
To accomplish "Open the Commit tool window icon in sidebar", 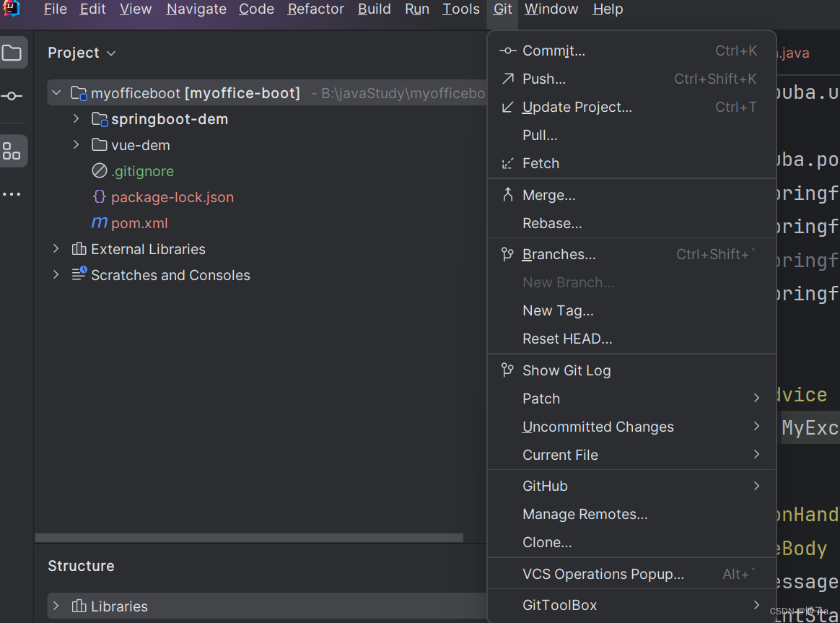I will pyautogui.click(x=12, y=96).
